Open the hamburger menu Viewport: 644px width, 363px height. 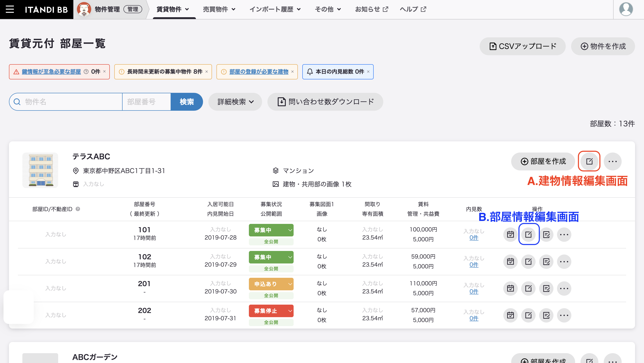(x=10, y=9)
